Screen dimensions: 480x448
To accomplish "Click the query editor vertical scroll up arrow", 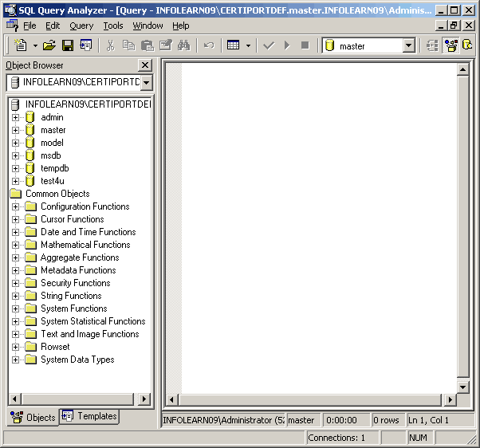I will (462, 70).
